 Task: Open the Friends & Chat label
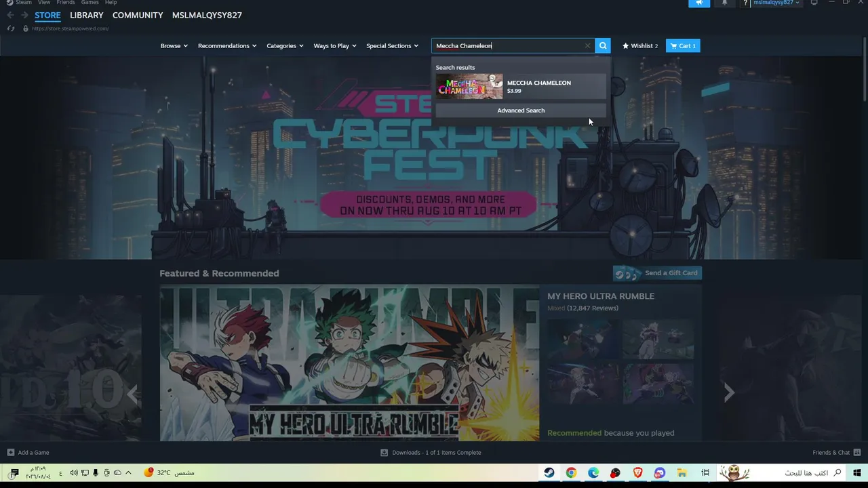[x=831, y=452]
